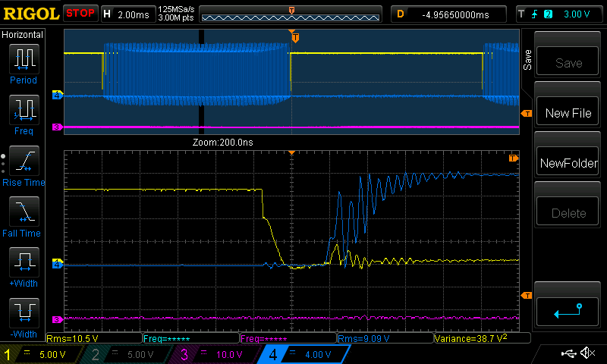This screenshot has width=607, height=364.
Task: Toggle channel 3 at 10.0 V
Action: (211, 354)
